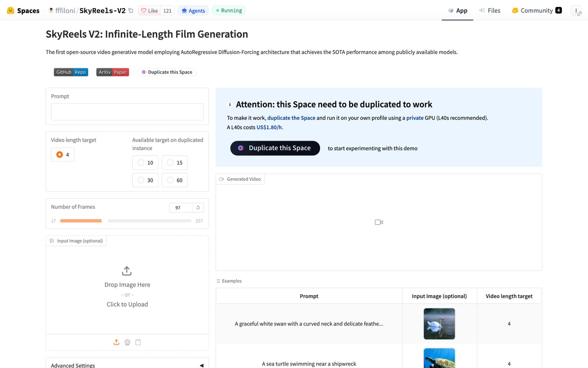Open the US$1.80/h pricing link
This screenshot has height=368, width=588.
tap(269, 127)
